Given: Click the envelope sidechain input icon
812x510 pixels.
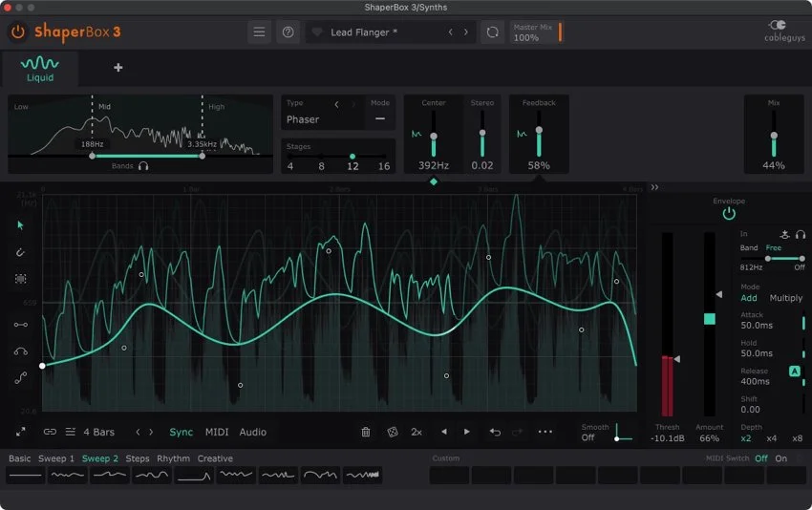Looking at the screenshot, I should click(785, 235).
